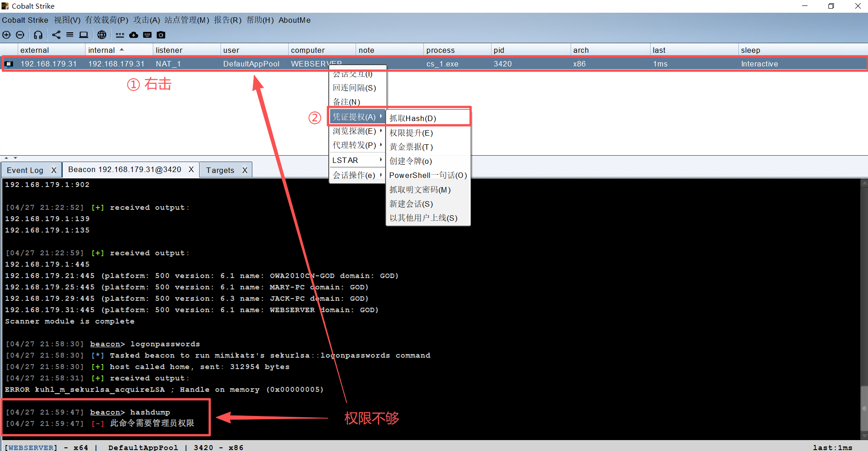Sort by external column header
Viewport: 868px width, 451px height.
(51, 50)
